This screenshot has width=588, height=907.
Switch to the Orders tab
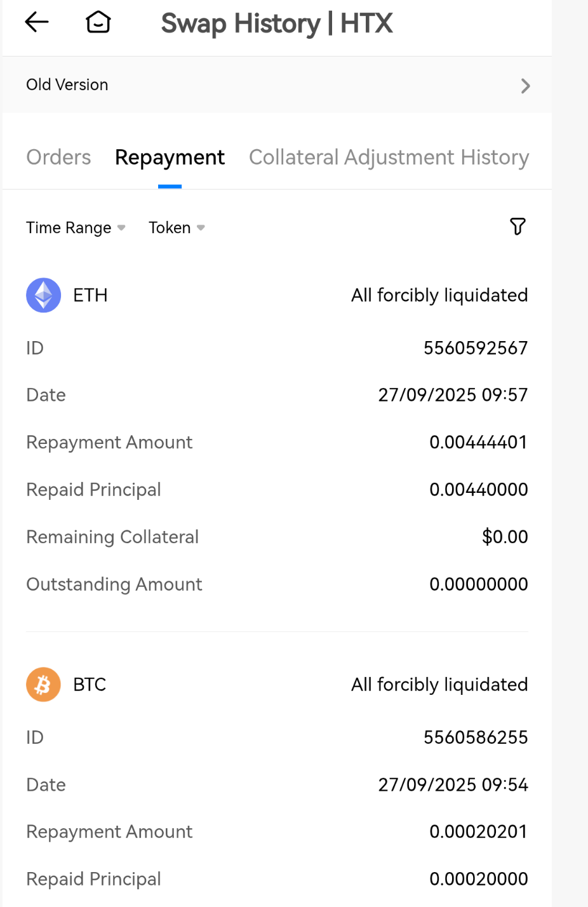(x=58, y=157)
